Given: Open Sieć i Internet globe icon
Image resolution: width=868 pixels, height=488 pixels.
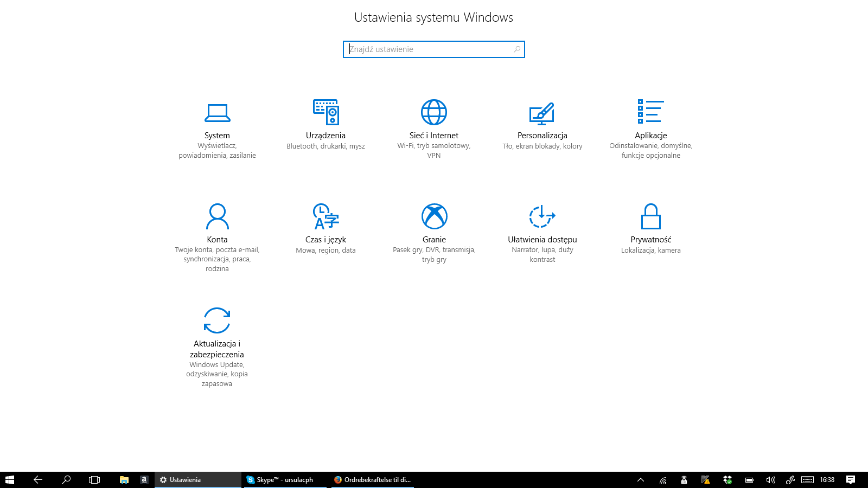Looking at the screenshot, I should [x=434, y=112].
